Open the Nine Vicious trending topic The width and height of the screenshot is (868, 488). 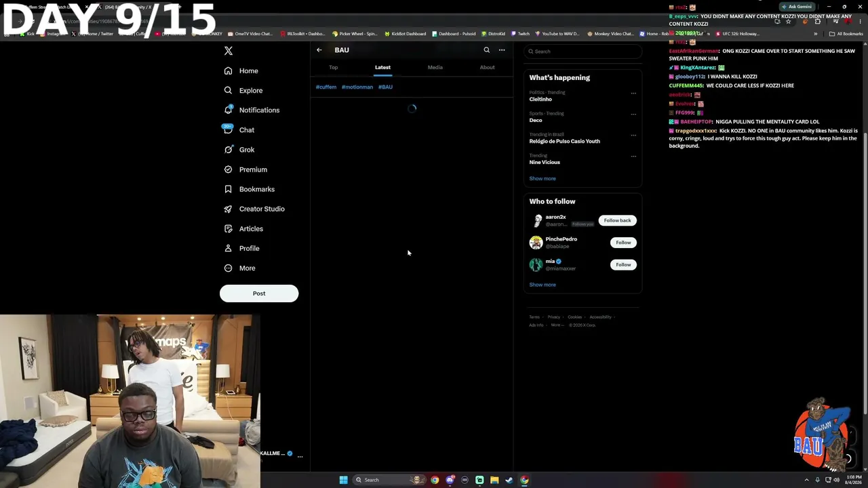545,162
